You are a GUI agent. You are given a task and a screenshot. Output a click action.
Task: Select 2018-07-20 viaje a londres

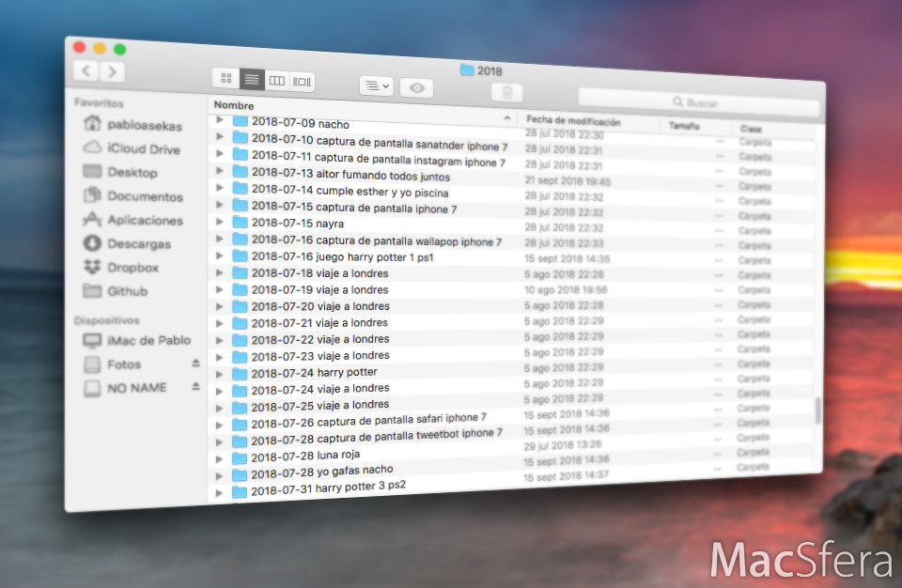[x=320, y=306]
